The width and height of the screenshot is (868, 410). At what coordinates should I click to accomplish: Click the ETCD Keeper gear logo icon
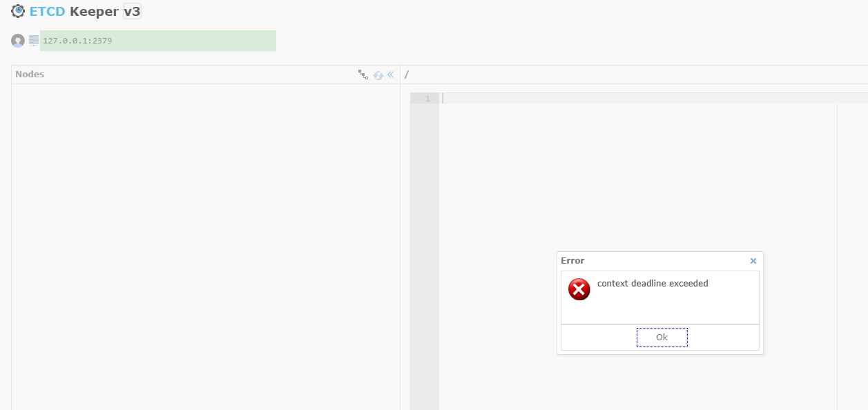point(18,11)
